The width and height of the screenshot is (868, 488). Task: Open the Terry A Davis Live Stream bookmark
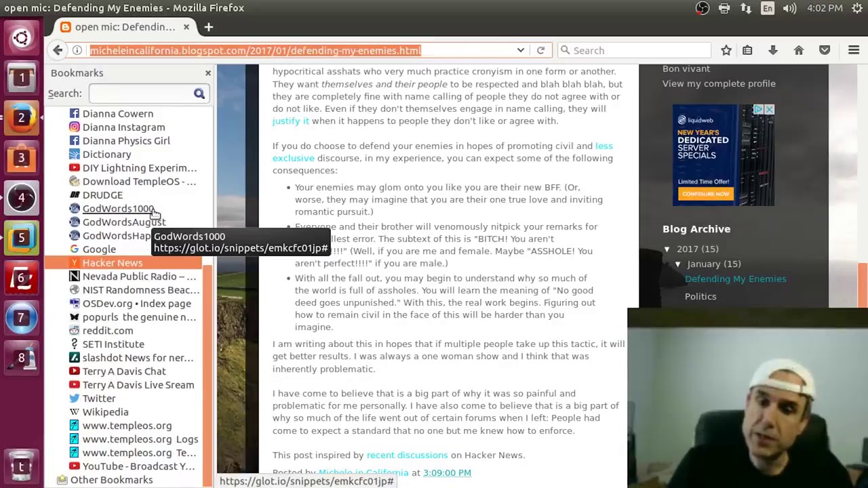[138, 384]
